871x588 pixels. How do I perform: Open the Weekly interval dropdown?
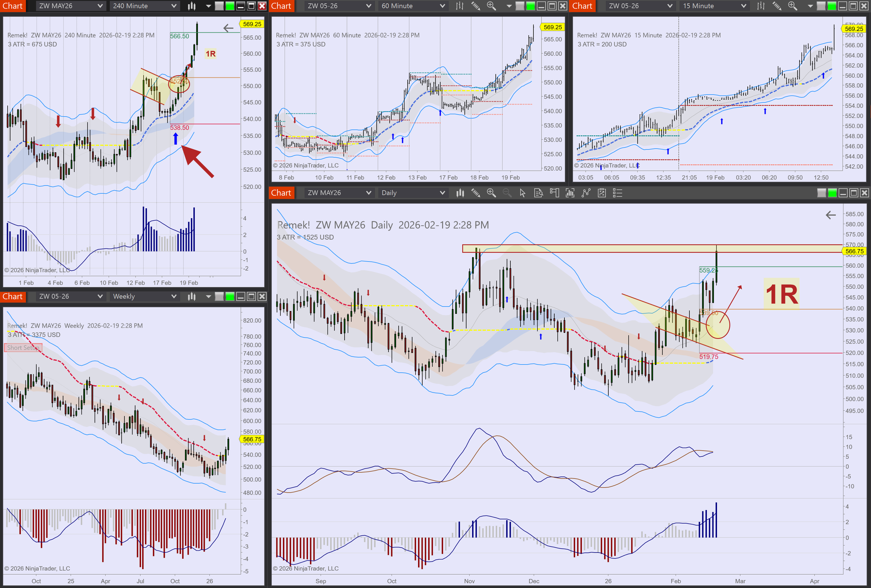pos(144,296)
